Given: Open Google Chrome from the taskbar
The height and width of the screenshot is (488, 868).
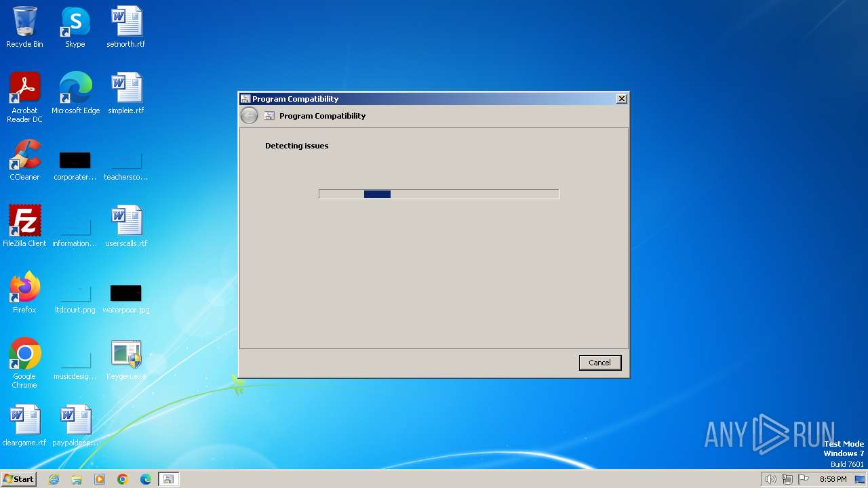Looking at the screenshot, I should point(123,479).
